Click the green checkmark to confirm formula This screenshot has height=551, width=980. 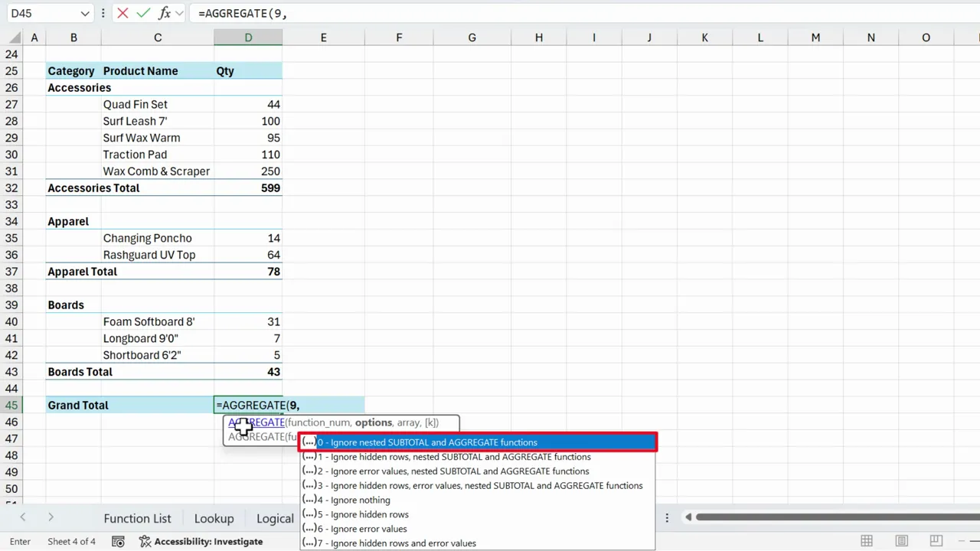[x=143, y=13]
